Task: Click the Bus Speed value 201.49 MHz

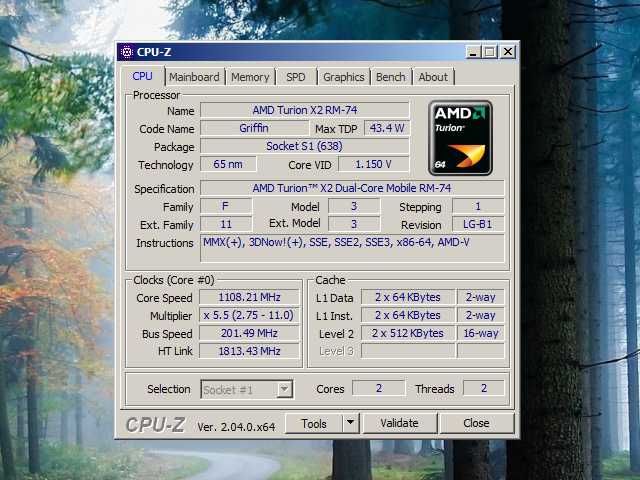Action: point(249,333)
